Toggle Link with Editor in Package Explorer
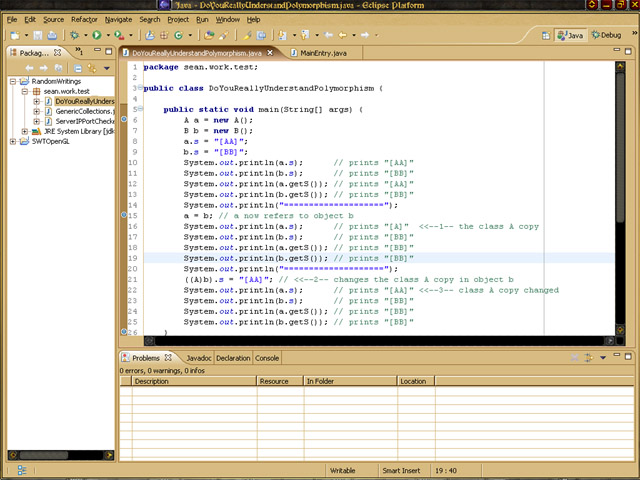This screenshot has height=480, width=640. tap(92, 68)
